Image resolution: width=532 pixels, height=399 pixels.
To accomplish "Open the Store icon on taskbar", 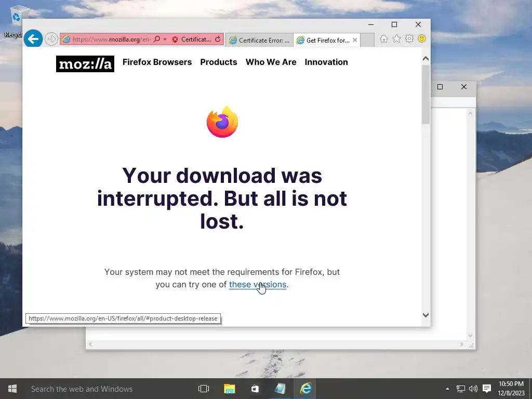I will (x=255, y=389).
